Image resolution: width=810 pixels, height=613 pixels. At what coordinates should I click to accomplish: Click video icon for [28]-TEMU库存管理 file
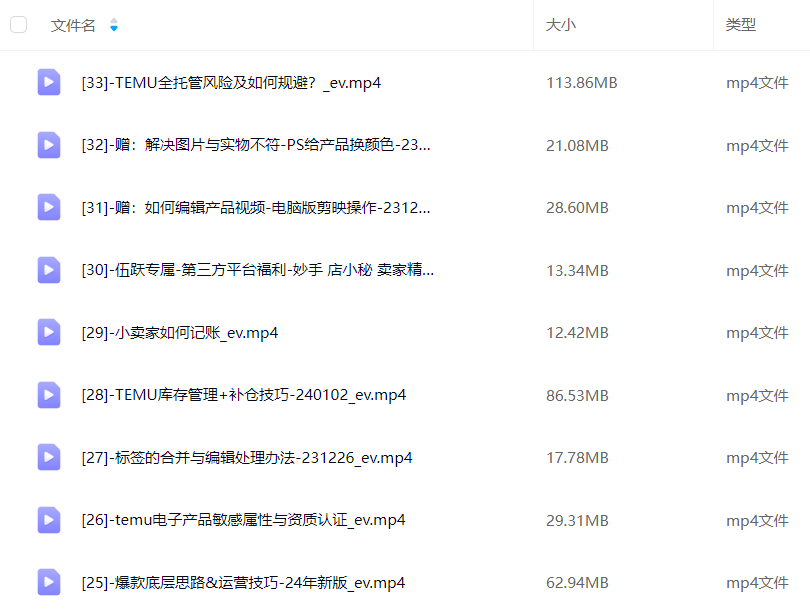(49, 395)
